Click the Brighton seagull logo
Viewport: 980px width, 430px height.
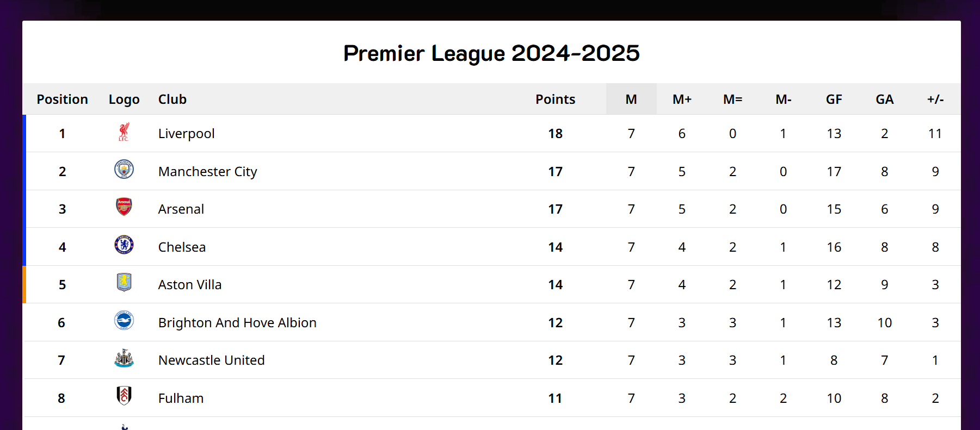(x=124, y=320)
